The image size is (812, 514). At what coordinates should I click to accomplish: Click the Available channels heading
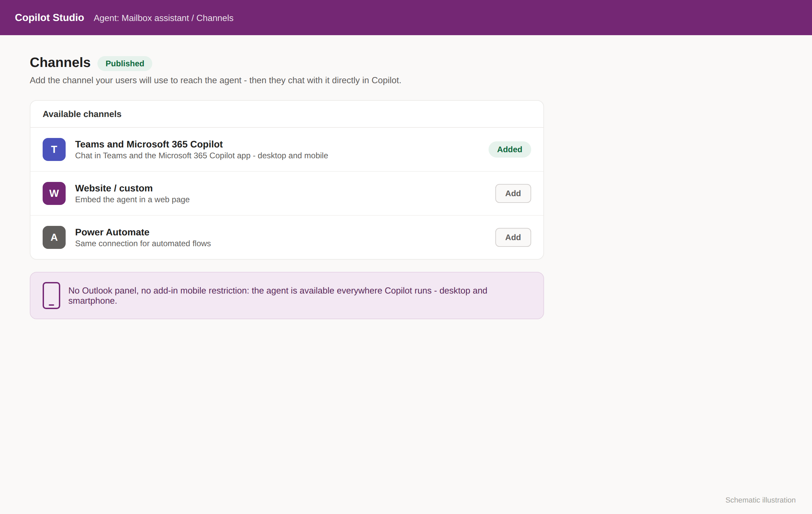coord(82,114)
